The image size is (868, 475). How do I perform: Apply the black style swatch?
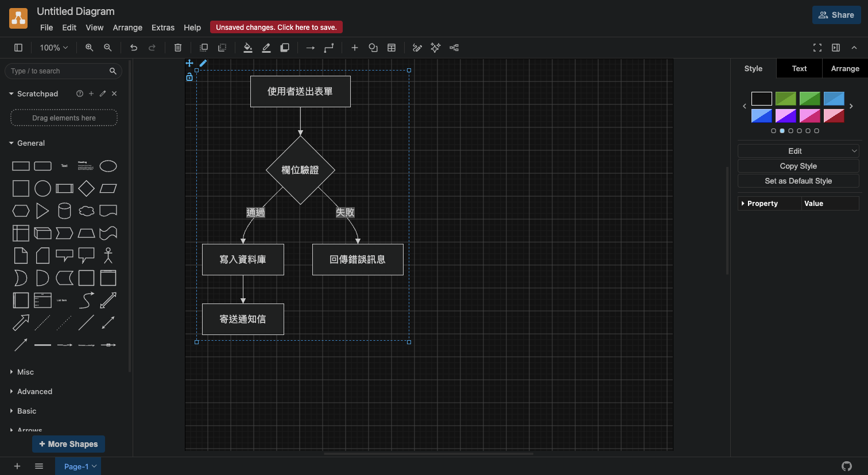pos(762,99)
